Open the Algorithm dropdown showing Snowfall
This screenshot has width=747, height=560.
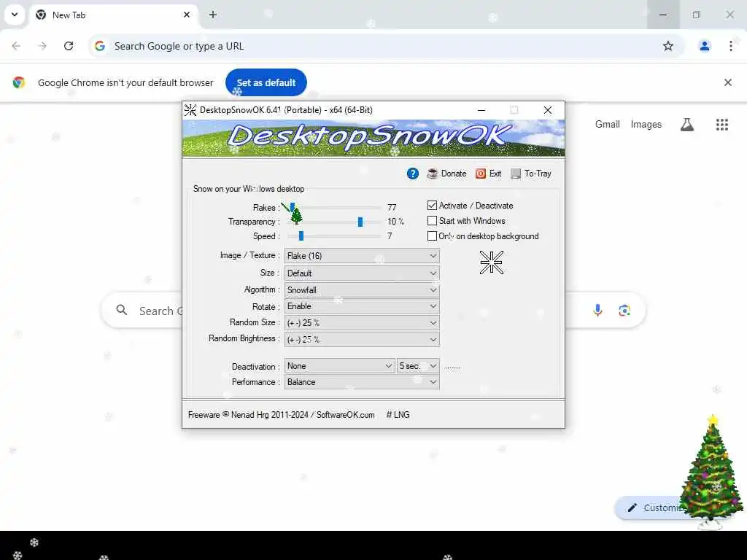click(x=362, y=290)
